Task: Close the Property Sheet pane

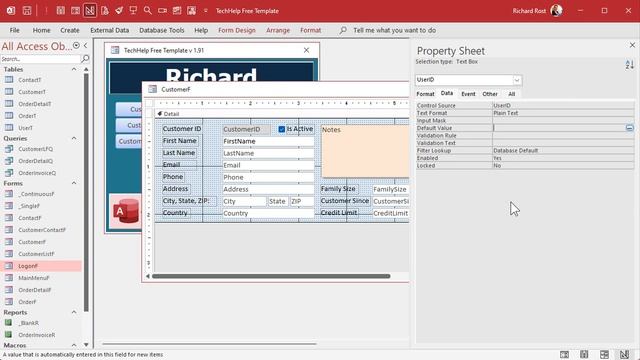Action: point(632,45)
